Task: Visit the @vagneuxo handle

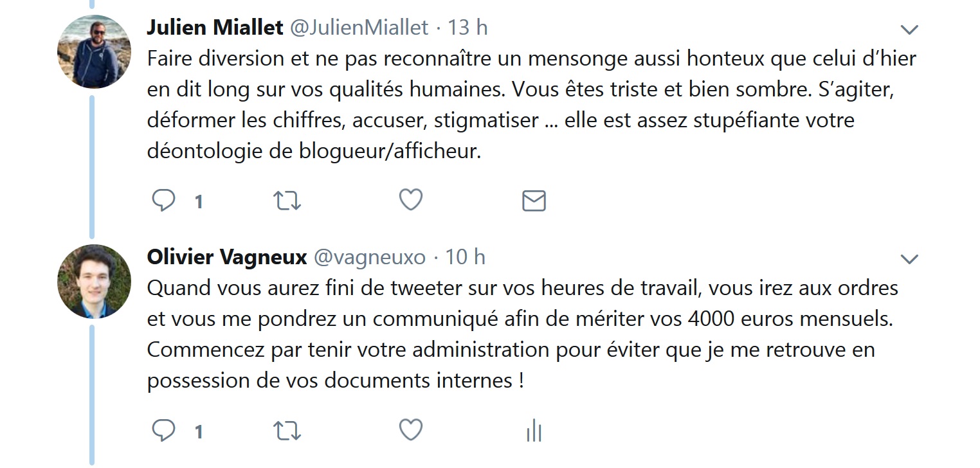Action: [369, 257]
